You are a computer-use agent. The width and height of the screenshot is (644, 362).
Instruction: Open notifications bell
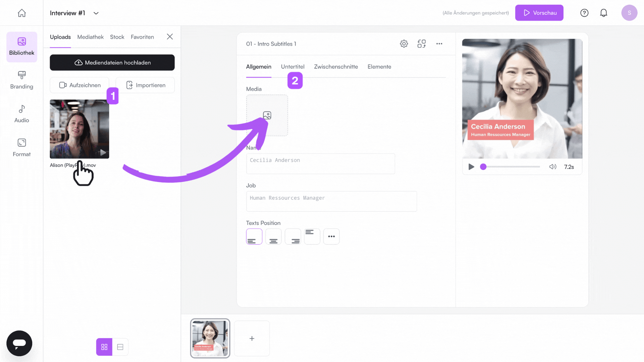point(603,13)
